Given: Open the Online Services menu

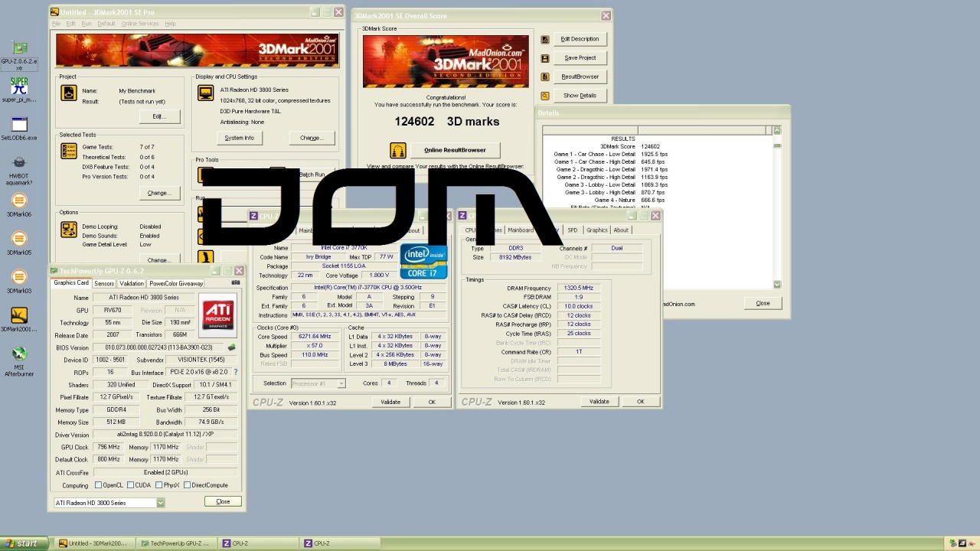Looking at the screenshot, I should click(140, 24).
